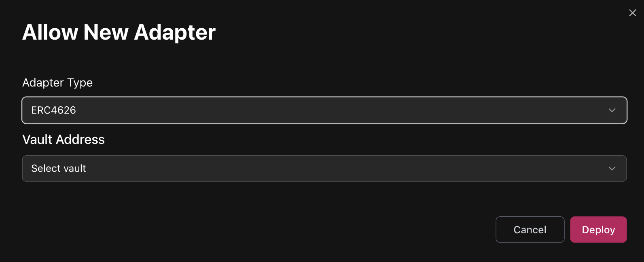Click the Deploy button
The height and width of the screenshot is (262, 644).
pos(598,230)
